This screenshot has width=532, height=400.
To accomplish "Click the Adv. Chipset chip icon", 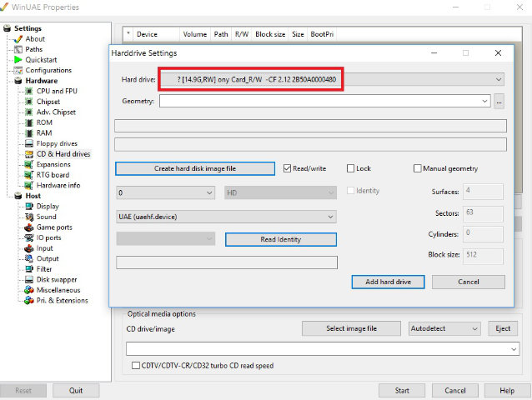I will (x=29, y=112).
